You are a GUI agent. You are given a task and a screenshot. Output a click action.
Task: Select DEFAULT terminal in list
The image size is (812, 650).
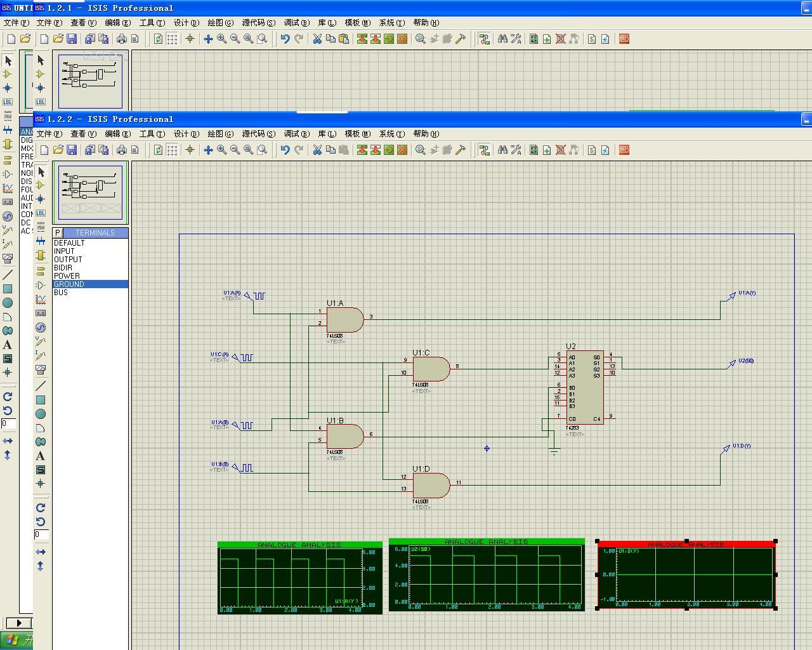pyautogui.click(x=90, y=243)
